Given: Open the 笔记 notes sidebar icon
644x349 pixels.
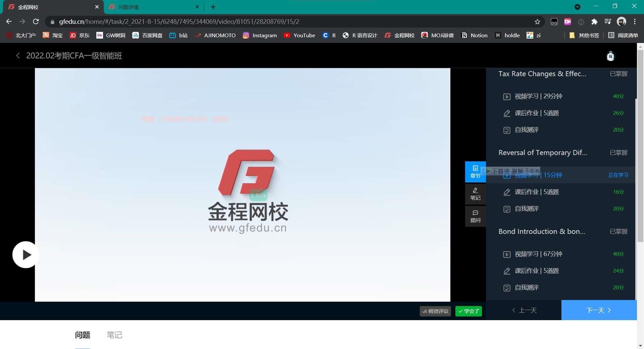Looking at the screenshot, I should pos(475,194).
